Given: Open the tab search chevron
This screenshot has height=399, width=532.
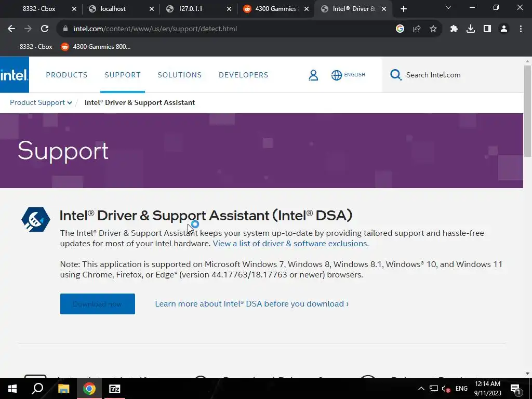Looking at the screenshot, I should coord(448,7).
